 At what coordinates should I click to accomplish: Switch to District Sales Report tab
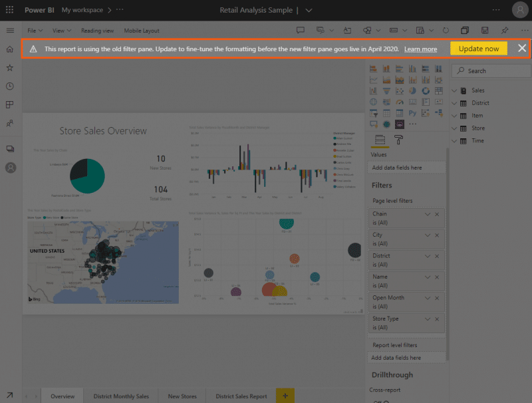click(x=241, y=396)
